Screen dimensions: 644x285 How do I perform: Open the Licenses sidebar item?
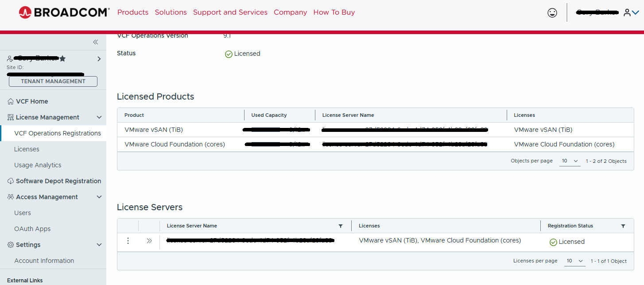(x=27, y=149)
